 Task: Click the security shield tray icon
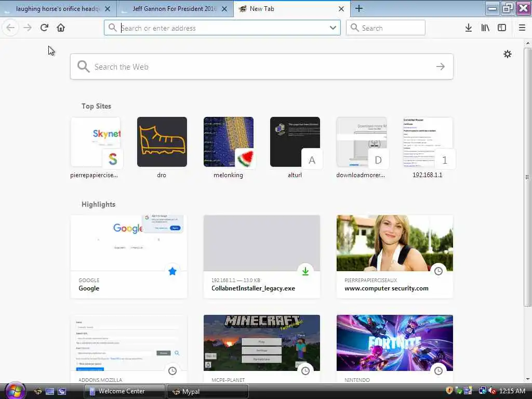pos(449,391)
